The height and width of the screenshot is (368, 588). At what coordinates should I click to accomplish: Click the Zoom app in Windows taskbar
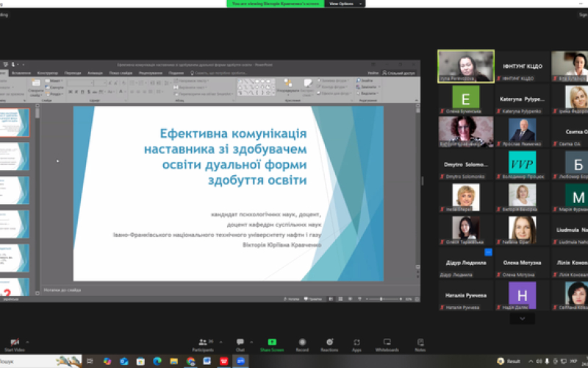coord(240,361)
